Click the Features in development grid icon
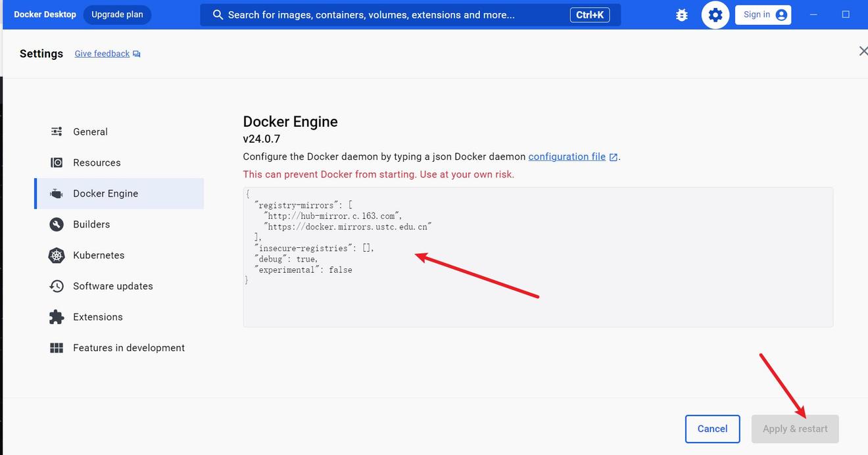Image resolution: width=868 pixels, height=455 pixels. tap(57, 348)
